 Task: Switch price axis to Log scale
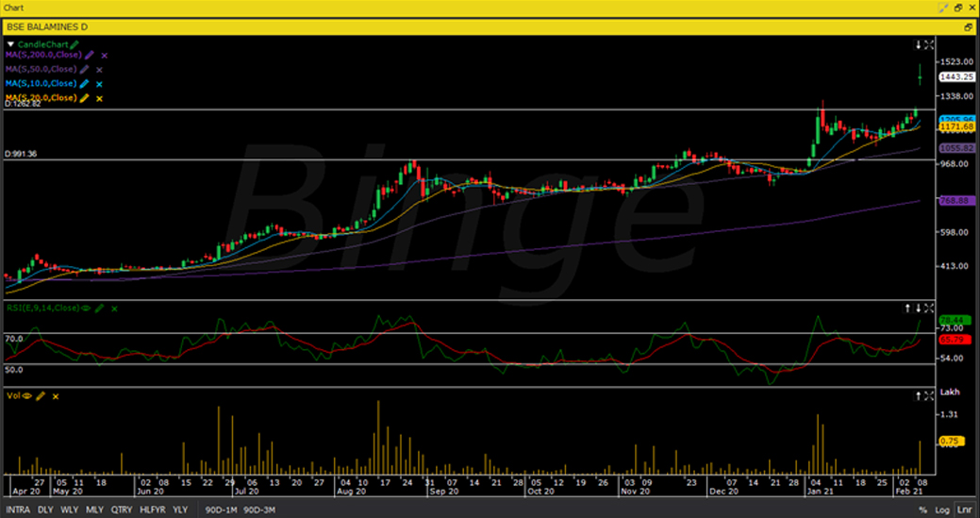click(x=942, y=510)
